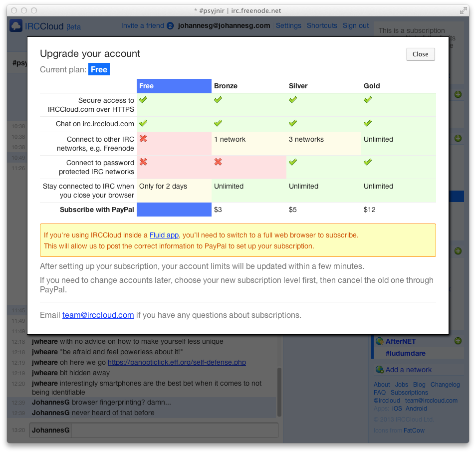This screenshot has height=453, width=476.
Task: Click the 'Upgrade your account' heading
Action: (x=90, y=53)
